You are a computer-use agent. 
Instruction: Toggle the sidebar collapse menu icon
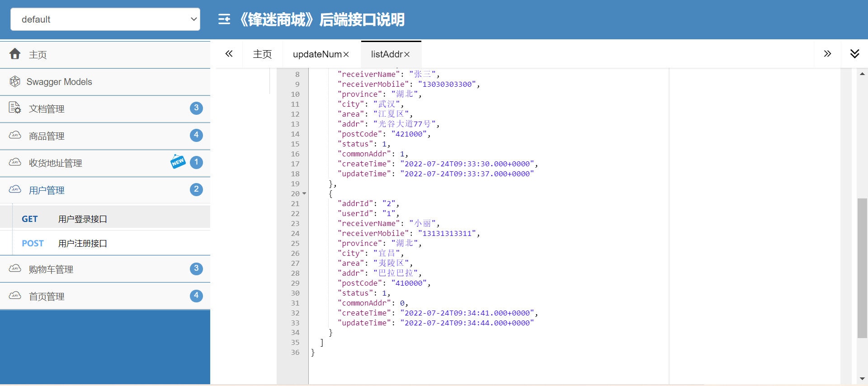tap(224, 19)
